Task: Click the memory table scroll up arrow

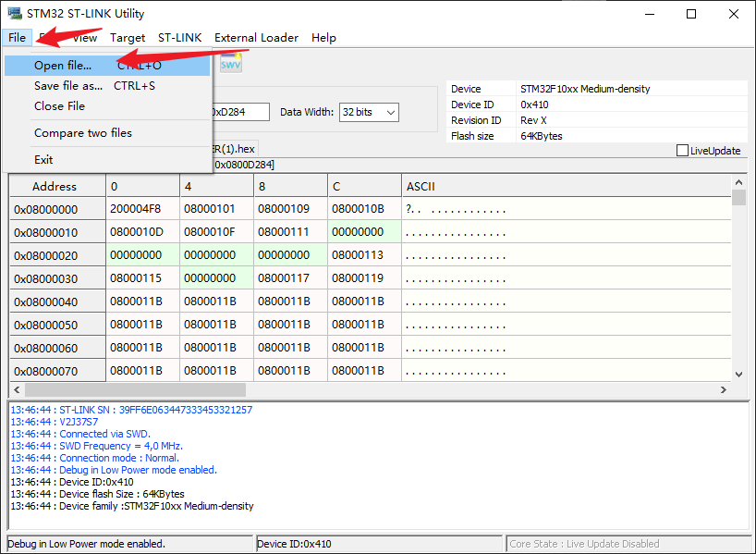Action: [x=738, y=182]
